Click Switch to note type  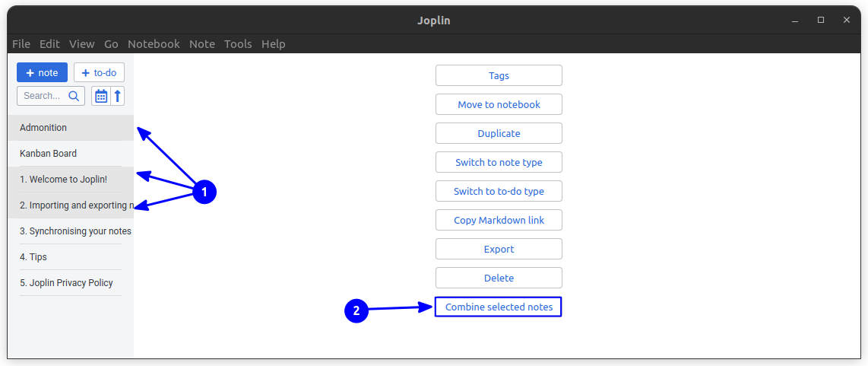pyautogui.click(x=499, y=163)
